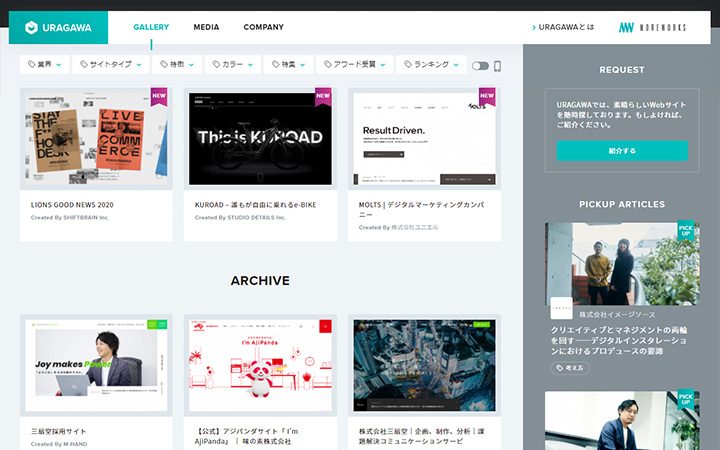Open クリエイティブとマネジメントの両輪 article title

(x=619, y=340)
